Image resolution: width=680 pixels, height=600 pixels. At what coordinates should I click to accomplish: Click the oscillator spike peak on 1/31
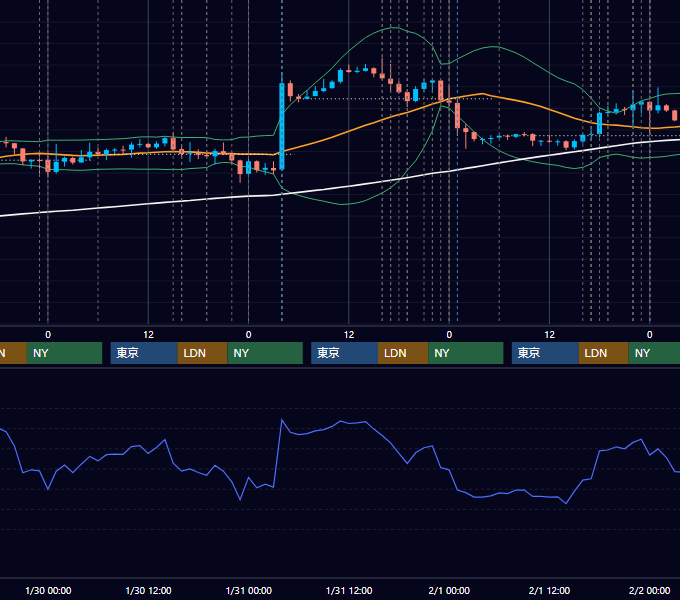282,420
